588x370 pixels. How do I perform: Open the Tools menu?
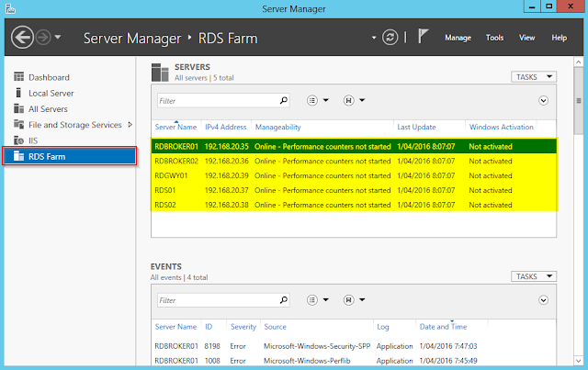point(494,39)
